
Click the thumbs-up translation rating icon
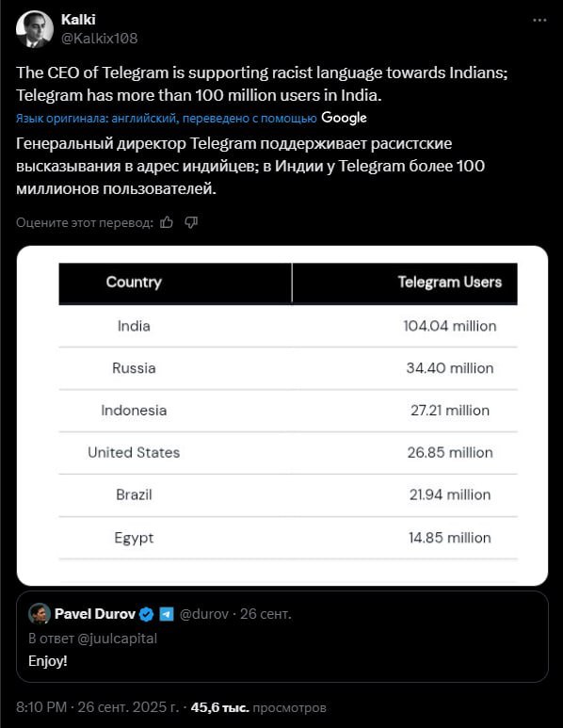167,223
